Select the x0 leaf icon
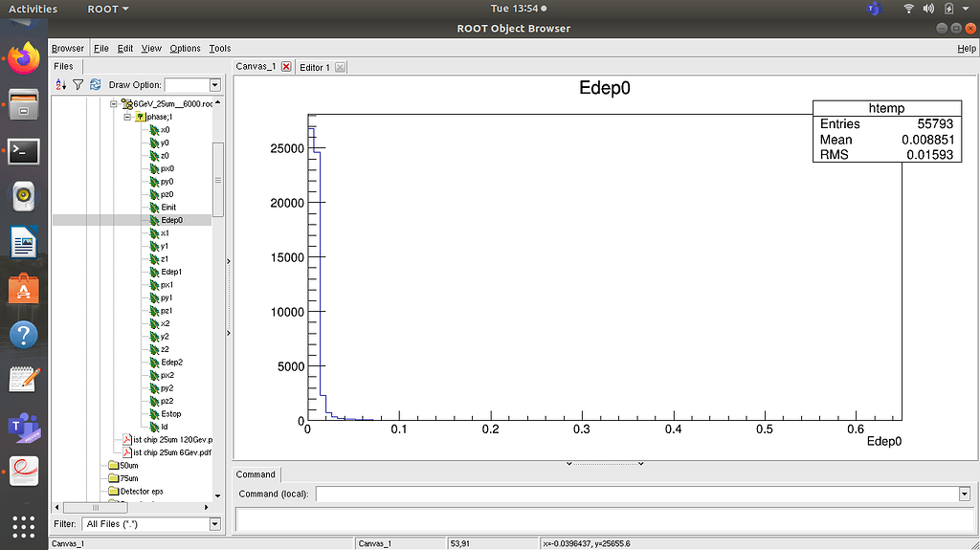Screen dimensions: 980x550 pos(154,130)
